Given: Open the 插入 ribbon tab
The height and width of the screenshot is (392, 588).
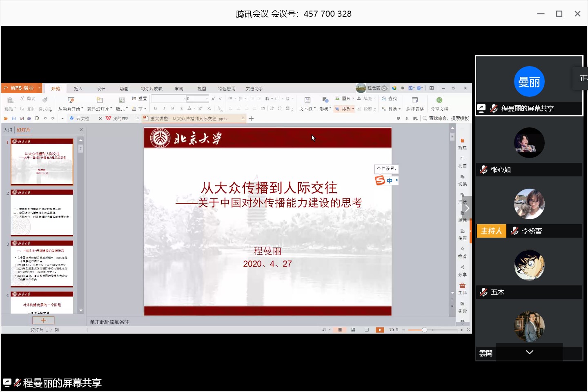Looking at the screenshot, I should [x=78, y=89].
